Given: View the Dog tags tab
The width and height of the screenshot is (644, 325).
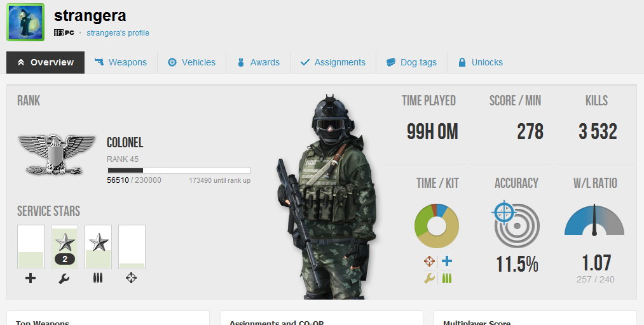Looking at the screenshot, I should 411,62.
